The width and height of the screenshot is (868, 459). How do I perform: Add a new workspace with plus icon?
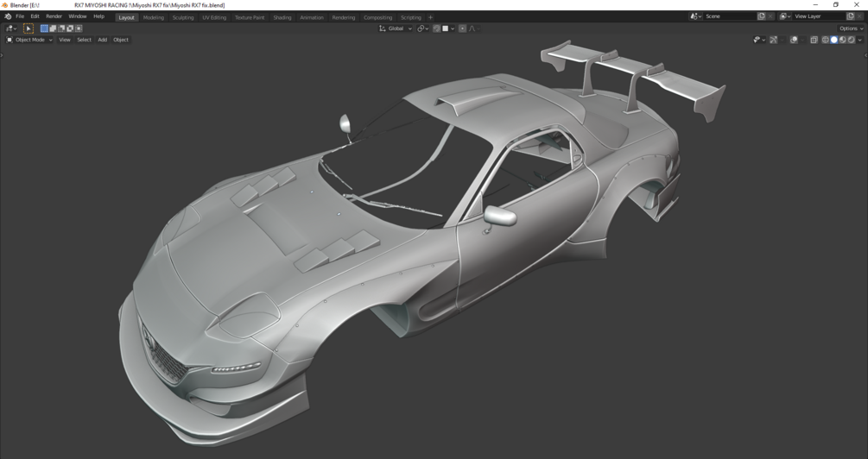click(x=430, y=18)
